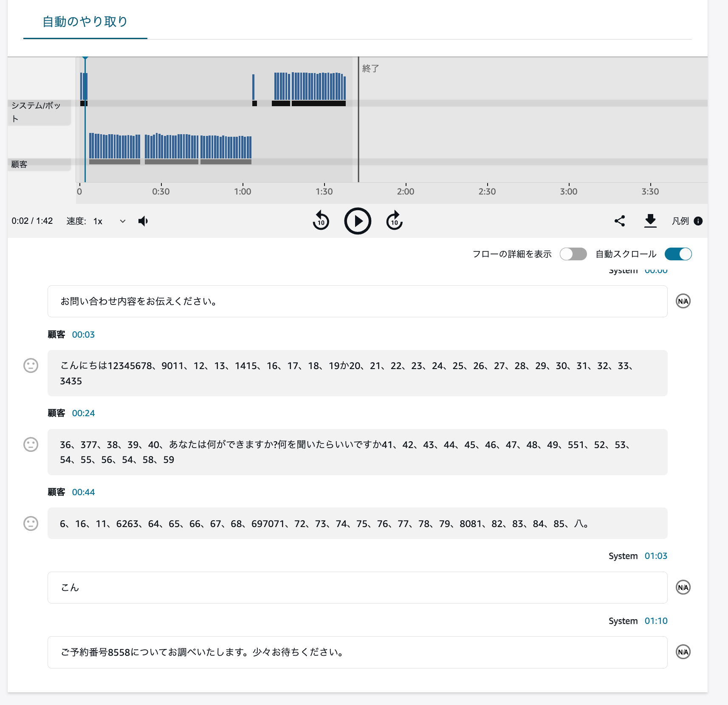Image resolution: width=728 pixels, height=705 pixels.
Task: Select the neutral sentiment icon at 00:44
Action: [x=31, y=524]
